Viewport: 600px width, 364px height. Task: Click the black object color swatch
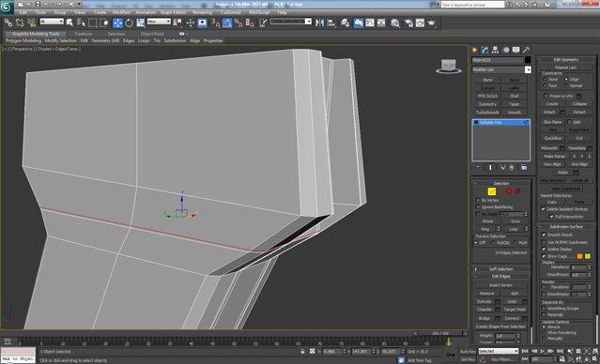(x=528, y=60)
